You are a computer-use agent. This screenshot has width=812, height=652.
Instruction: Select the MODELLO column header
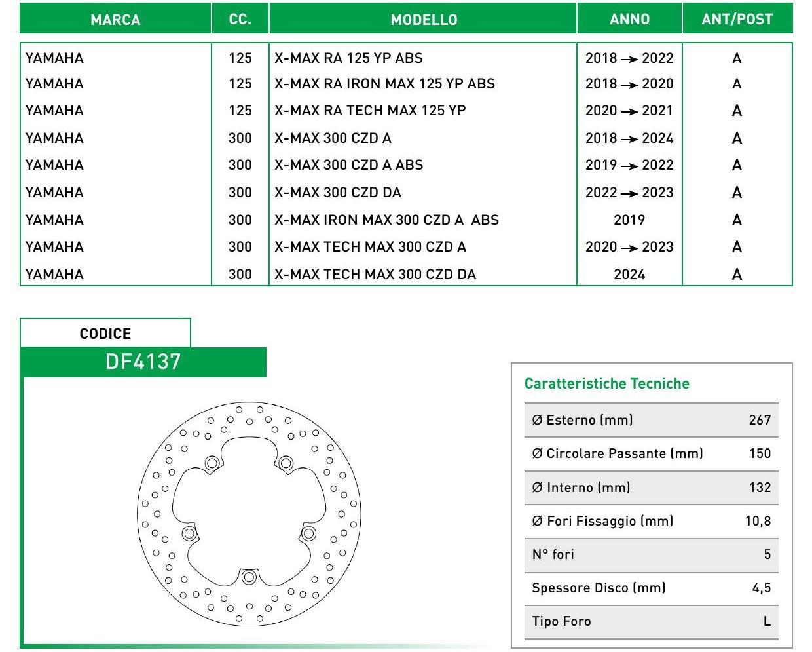[x=423, y=19]
